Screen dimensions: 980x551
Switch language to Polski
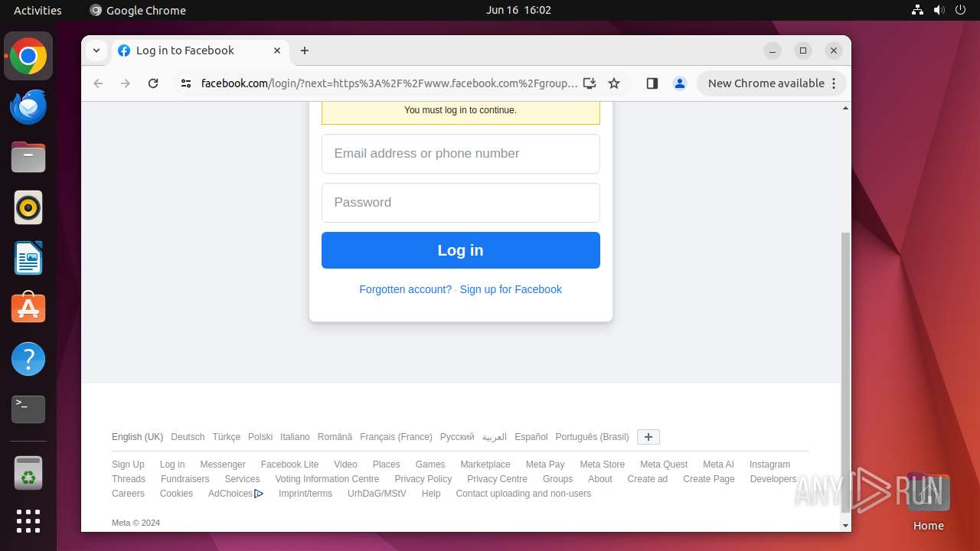tap(260, 437)
